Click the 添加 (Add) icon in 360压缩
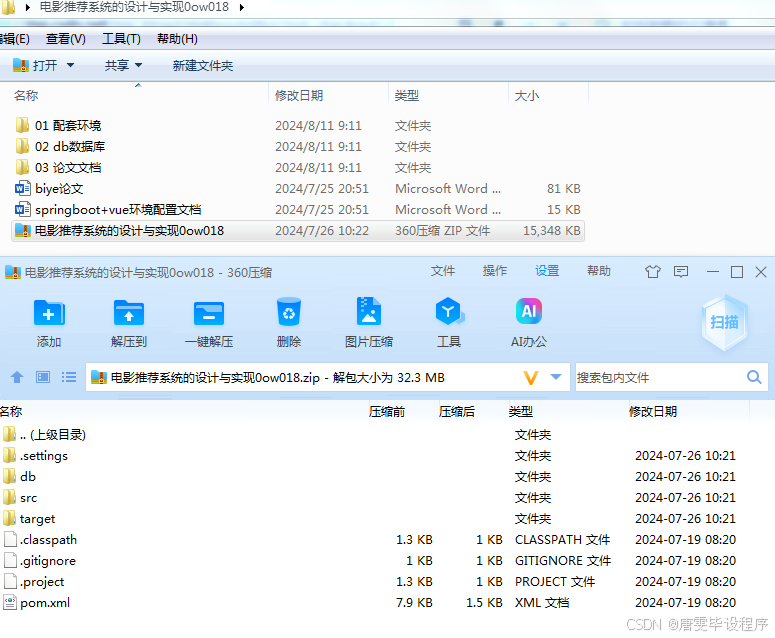The height and width of the screenshot is (638, 775). (49, 313)
